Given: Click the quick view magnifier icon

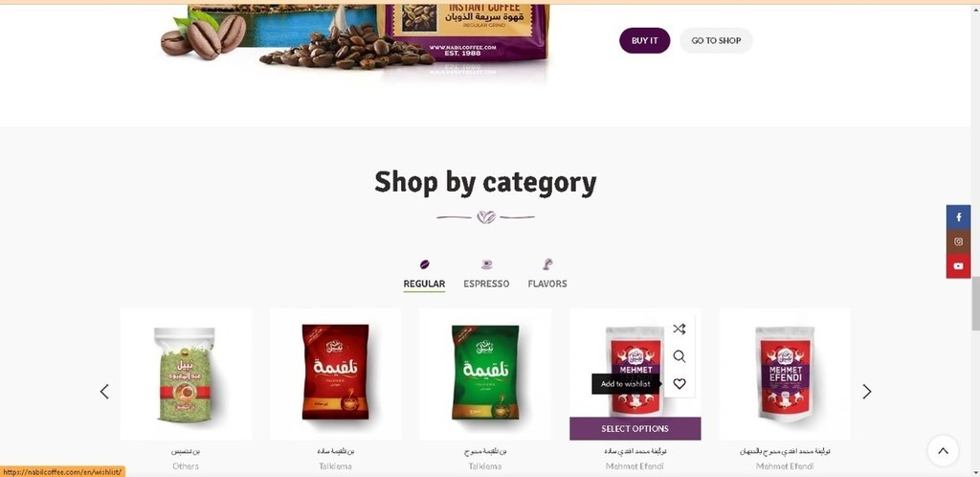Looking at the screenshot, I should (x=679, y=356).
